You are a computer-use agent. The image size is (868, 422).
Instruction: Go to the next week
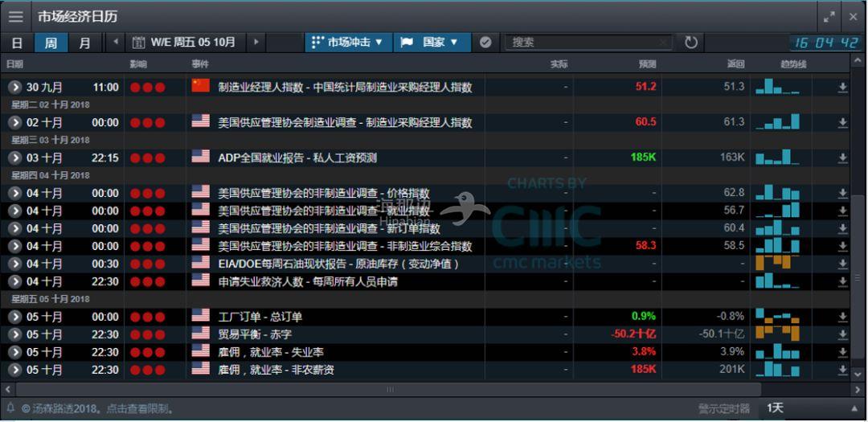[x=256, y=43]
